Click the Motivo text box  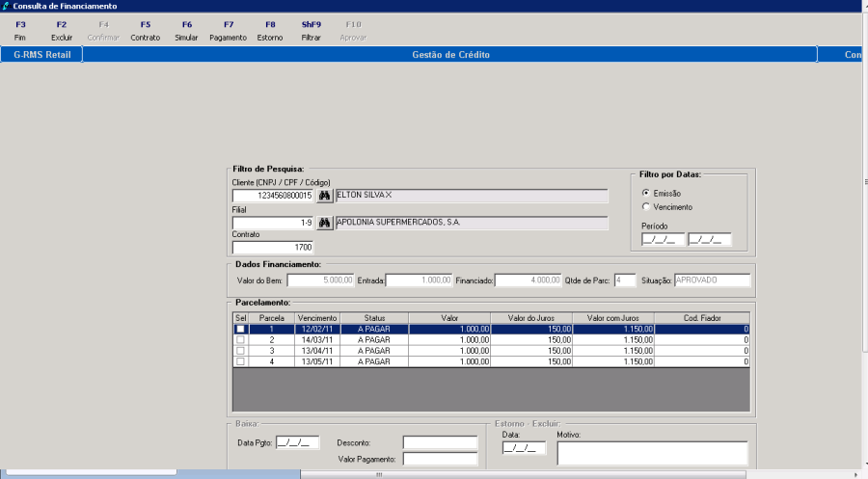click(x=652, y=453)
